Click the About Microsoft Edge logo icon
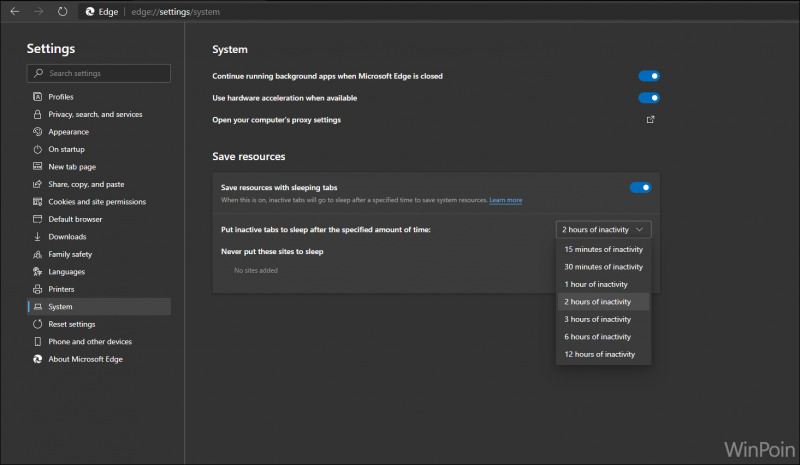The width and height of the screenshot is (800, 465). click(37, 359)
